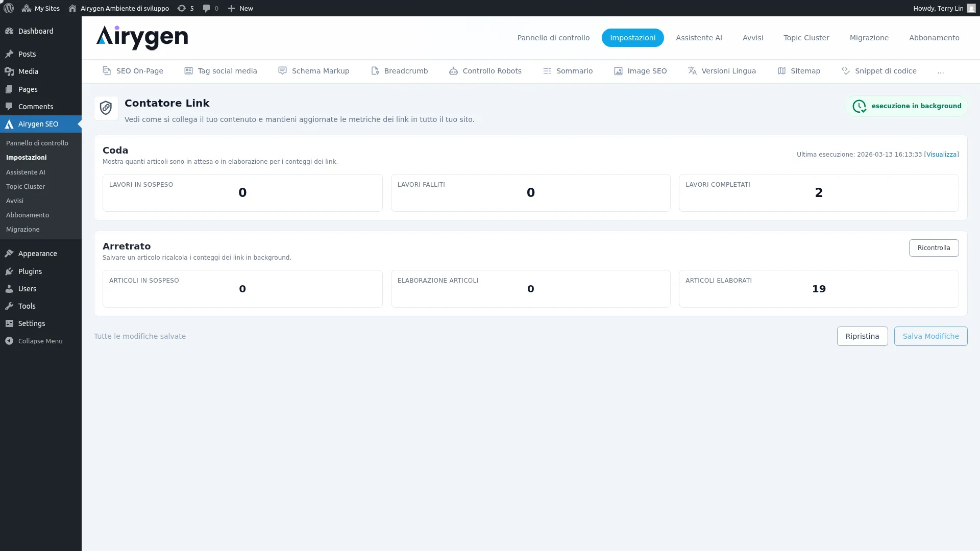Click the Comments bubble icon in sidebar
The height and width of the screenshot is (551, 980).
point(9,107)
